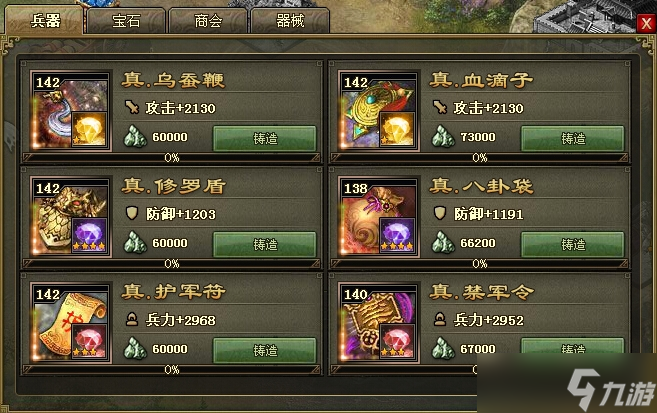Select the 真.禁军令 token icon
This screenshot has height=413, width=657.
coord(378,323)
